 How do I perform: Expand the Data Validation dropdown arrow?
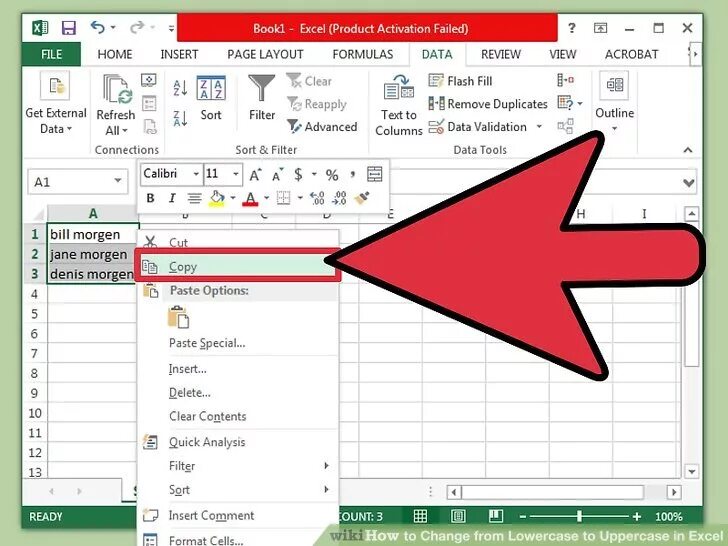pyautogui.click(x=539, y=126)
